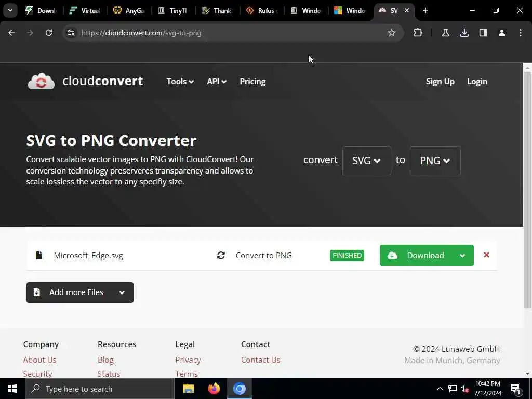Launch Firefox from the taskbar
532x399 pixels.
click(214, 389)
